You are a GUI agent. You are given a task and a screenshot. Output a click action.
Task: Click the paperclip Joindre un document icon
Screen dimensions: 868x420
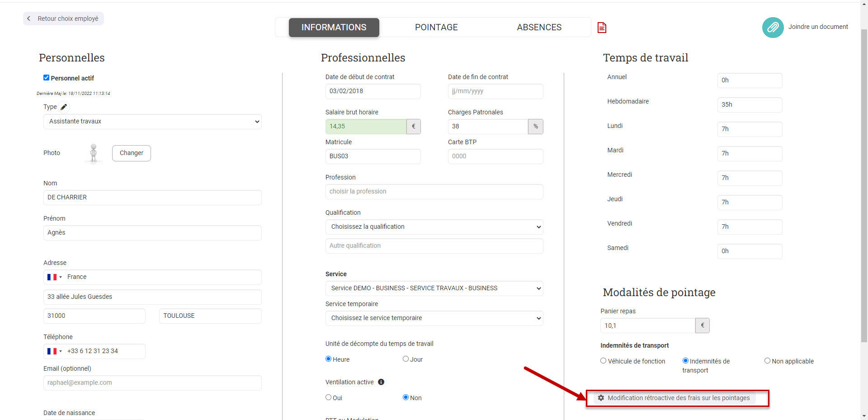point(773,28)
